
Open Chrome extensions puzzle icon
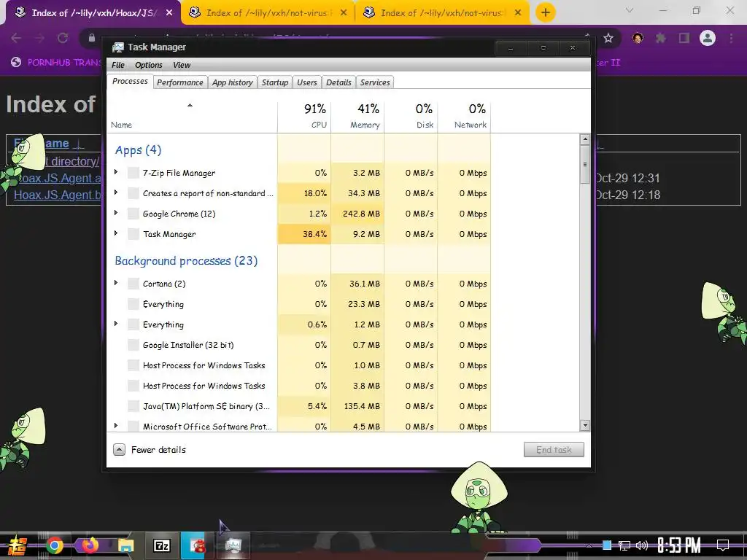[661, 38]
